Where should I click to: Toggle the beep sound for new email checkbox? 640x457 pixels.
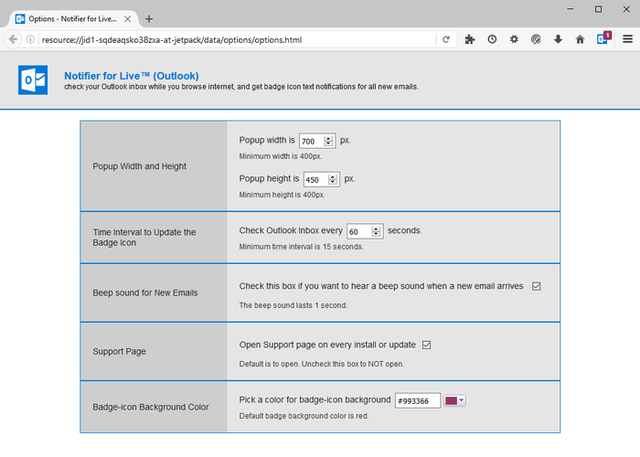click(536, 286)
